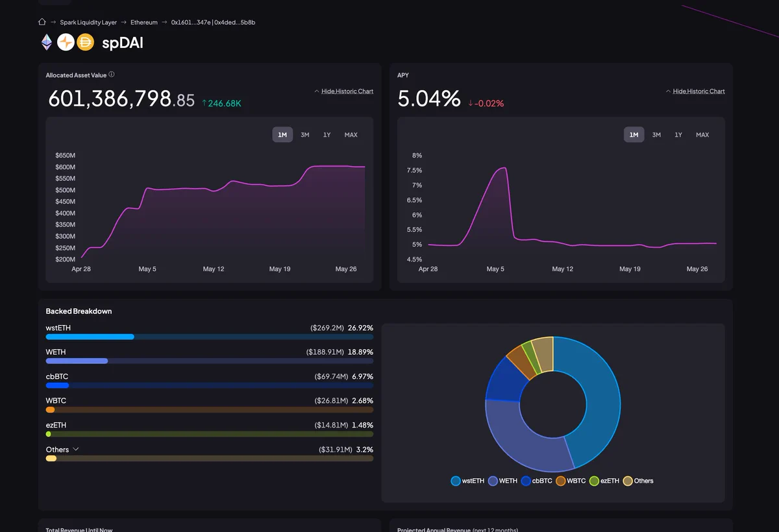Go to the home icon in breadcrumb
Viewport: 779px width, 532px height.
click(42, 21)
